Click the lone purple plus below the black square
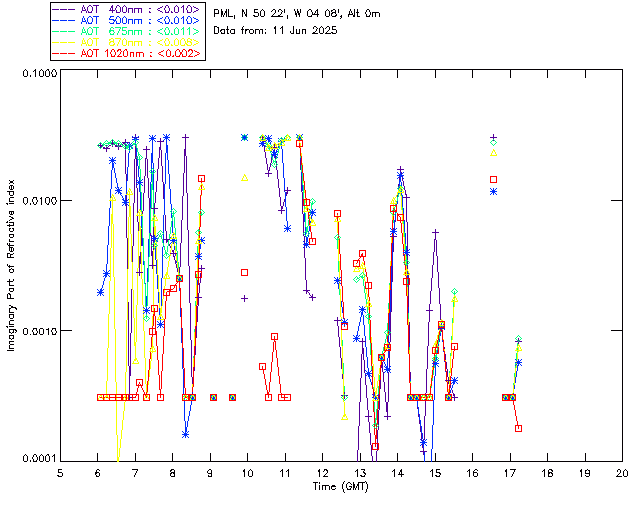Screen dimensions: 640x512 pos(244,298)
